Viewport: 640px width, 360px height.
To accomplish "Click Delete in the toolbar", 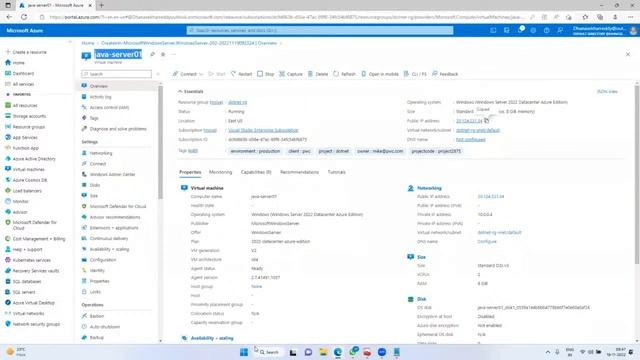I will [318, 74].
